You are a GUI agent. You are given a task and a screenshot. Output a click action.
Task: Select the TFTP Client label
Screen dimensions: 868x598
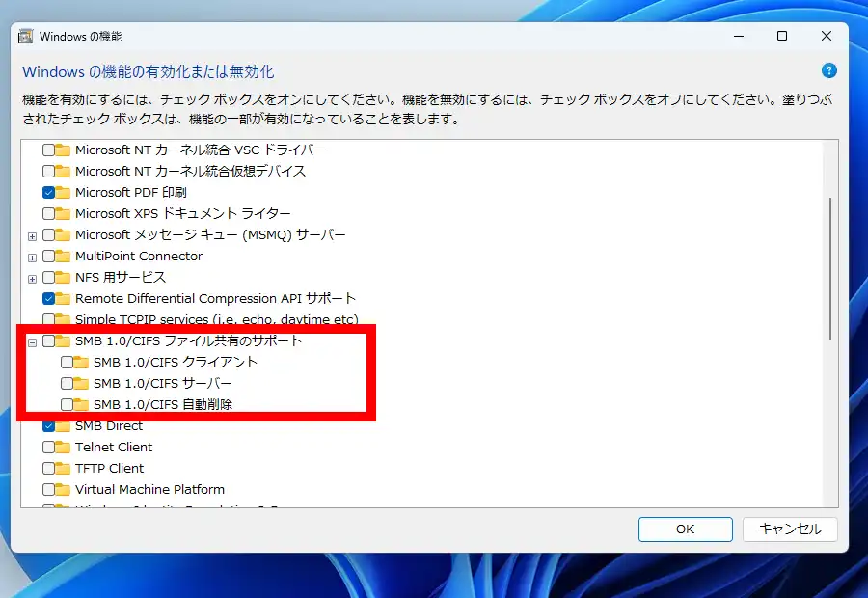pyautogui.click(x=110, y=469)
